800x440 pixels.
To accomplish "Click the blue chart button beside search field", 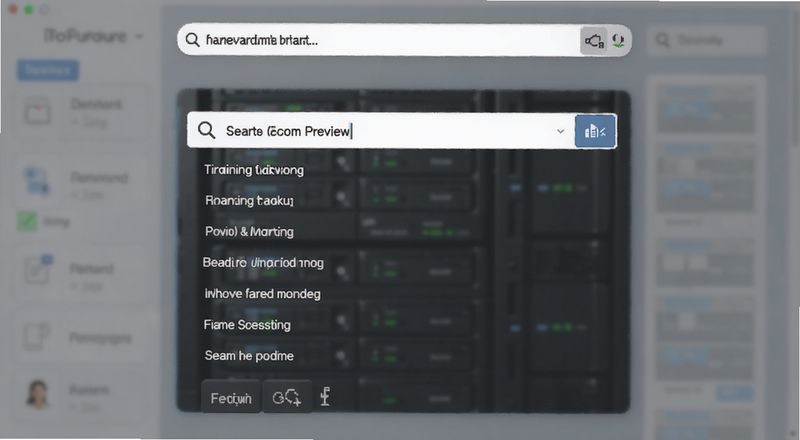I will (595, 132).
